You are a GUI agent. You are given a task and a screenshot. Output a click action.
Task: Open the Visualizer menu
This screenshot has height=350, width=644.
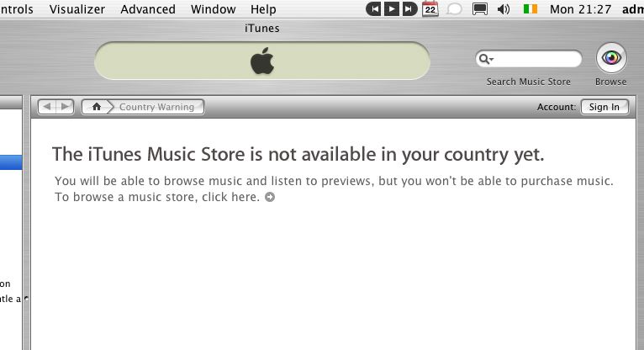point(77,9)
